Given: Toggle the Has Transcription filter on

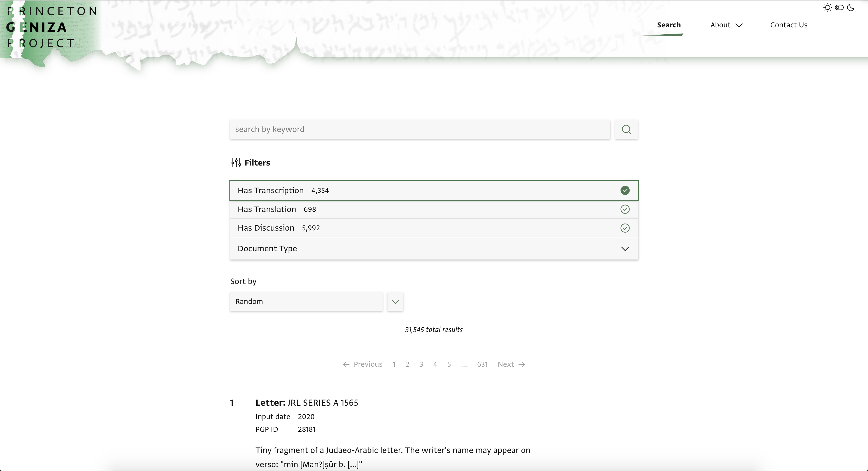Looking at the screenshot, I should coord(625,190).
